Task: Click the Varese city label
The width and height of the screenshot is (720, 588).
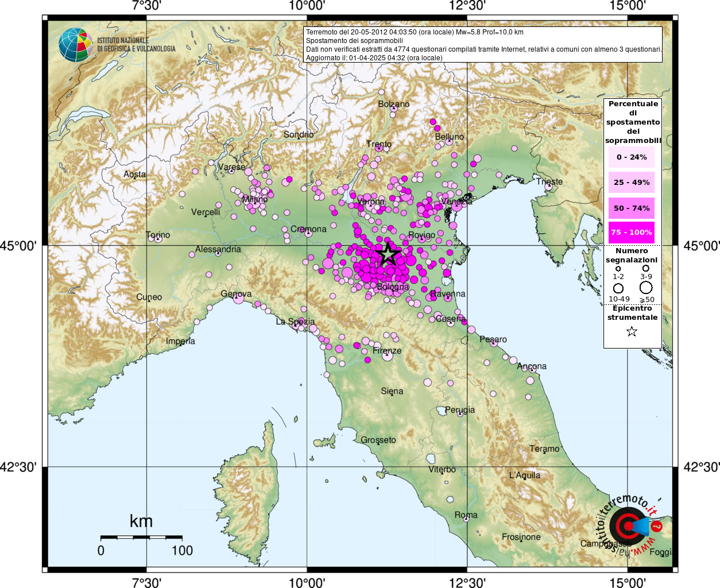Action: (231, 167)
